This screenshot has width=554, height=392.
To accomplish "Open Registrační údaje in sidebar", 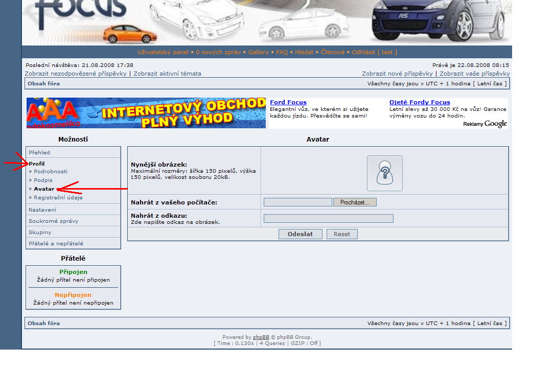I will click(x=58, y=198).
